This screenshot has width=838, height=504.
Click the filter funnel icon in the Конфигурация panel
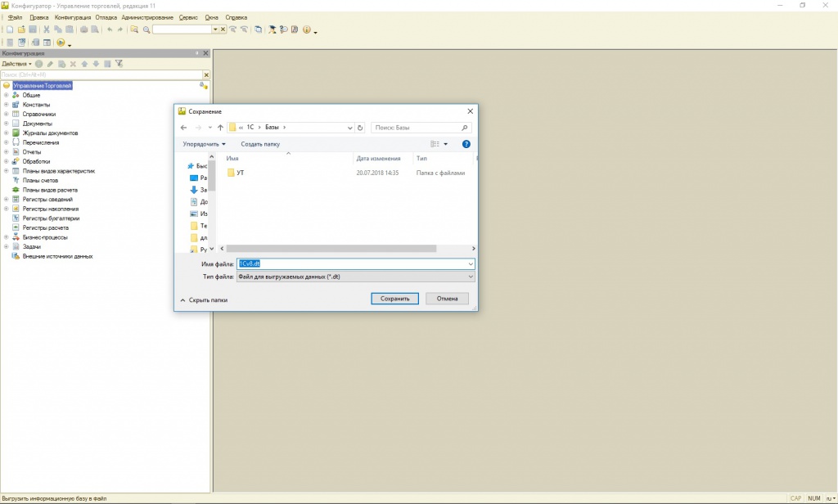coord(119,64)
